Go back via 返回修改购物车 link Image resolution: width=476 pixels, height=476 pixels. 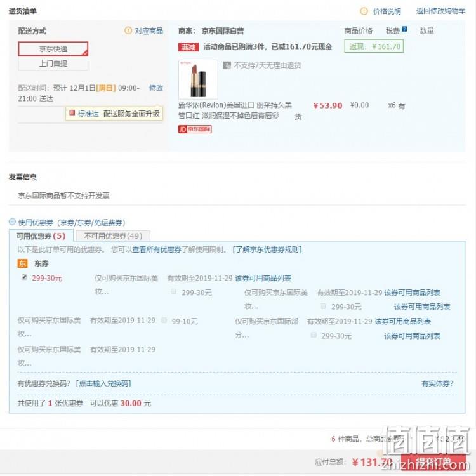coord(440,11)
